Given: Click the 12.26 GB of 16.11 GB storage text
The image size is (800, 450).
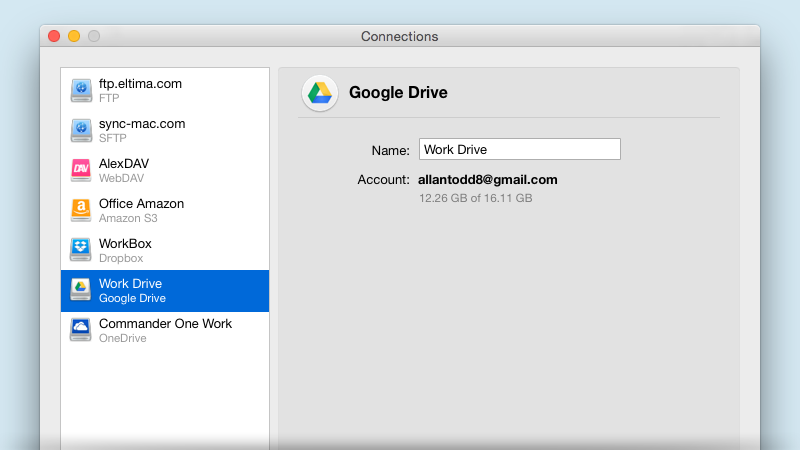Looking at the screenshot, I should point(476,198).
